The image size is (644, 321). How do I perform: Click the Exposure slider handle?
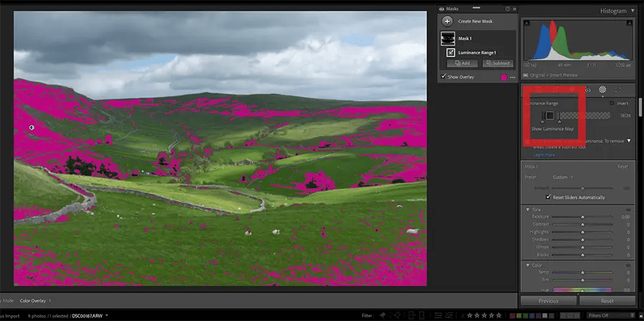point(582,217)
